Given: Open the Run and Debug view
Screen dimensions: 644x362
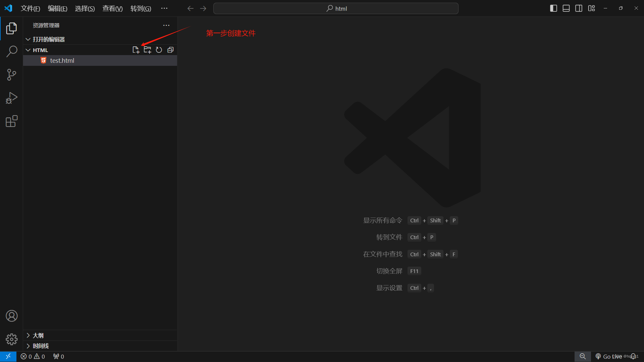Looking at the screenshot, I should [11, 98].
